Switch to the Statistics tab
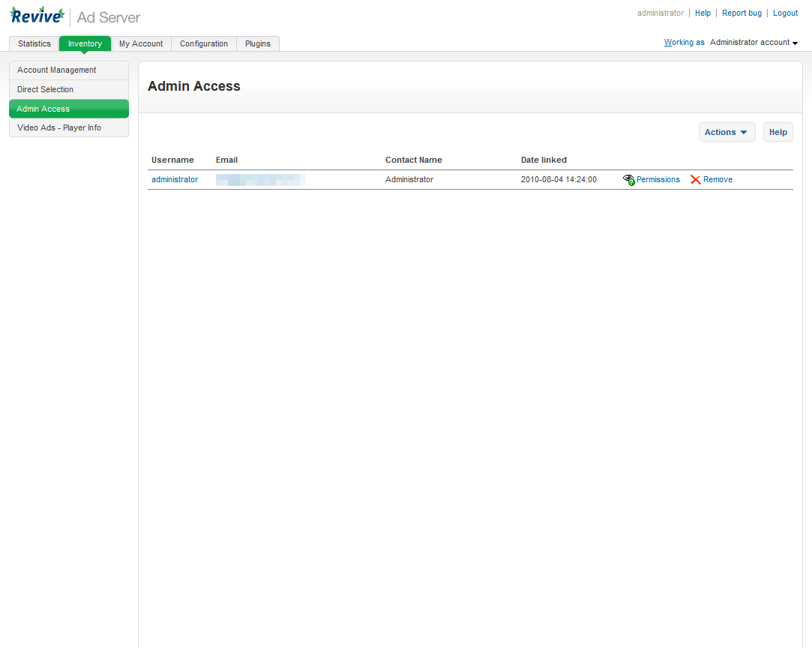Viewport: 812px width, 648px height. pyautogui.click(x=34, y=43)
